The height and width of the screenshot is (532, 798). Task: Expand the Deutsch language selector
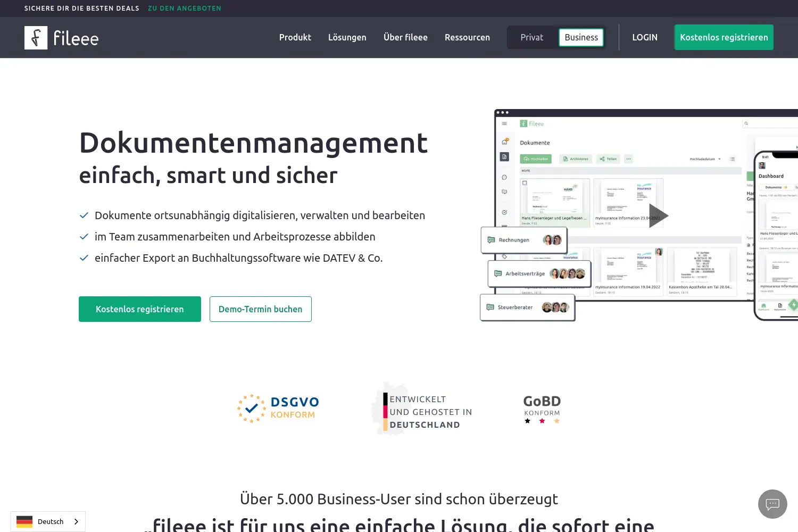[48, 521]
